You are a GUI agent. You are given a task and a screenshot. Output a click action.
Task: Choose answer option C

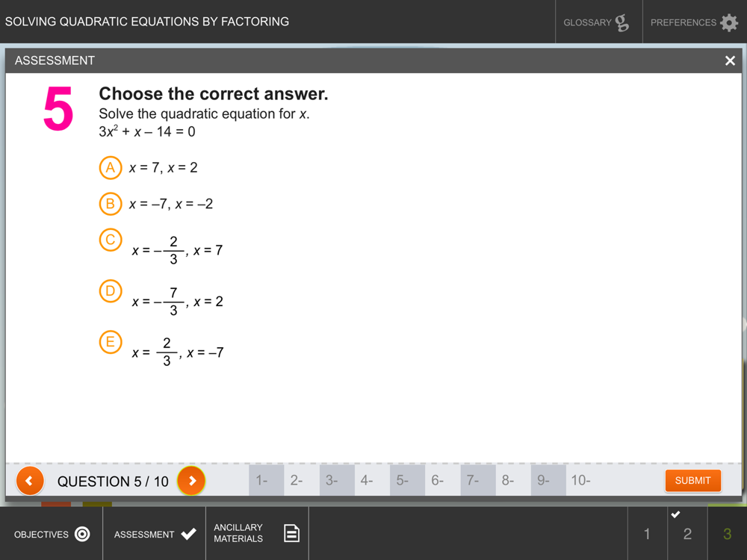click(x=111, y=240)
